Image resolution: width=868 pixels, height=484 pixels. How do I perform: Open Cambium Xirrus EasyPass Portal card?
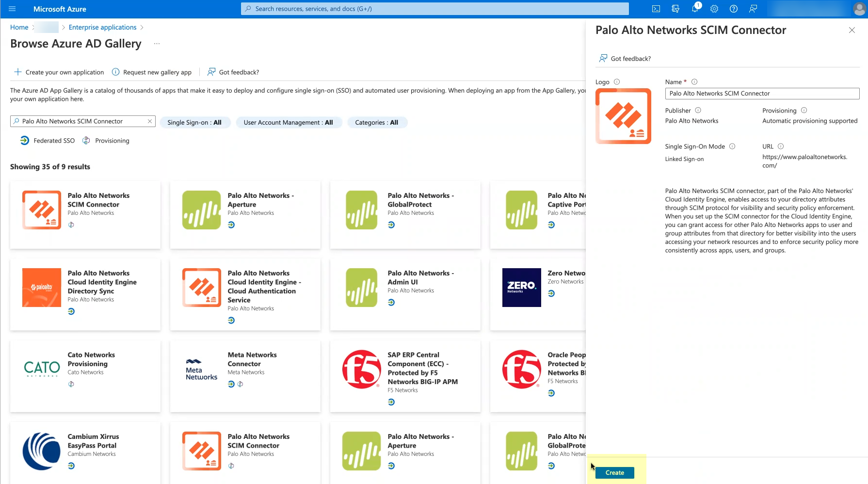(85, 453)
